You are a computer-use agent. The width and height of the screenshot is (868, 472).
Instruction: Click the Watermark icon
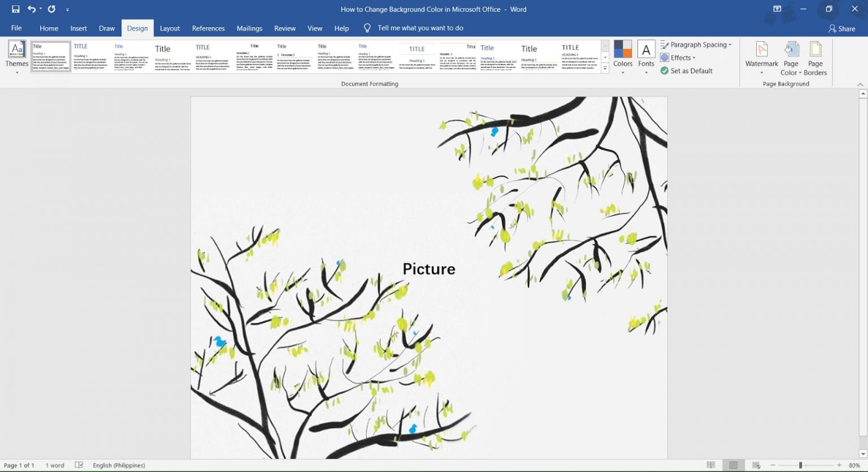click(x=761, y=55)
